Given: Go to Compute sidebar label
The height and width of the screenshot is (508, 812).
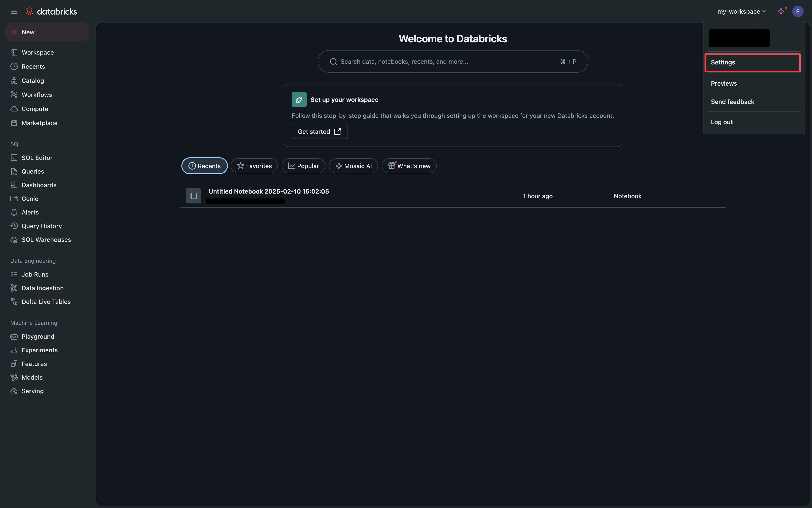Looking at the screenshot, I should 35,109.
